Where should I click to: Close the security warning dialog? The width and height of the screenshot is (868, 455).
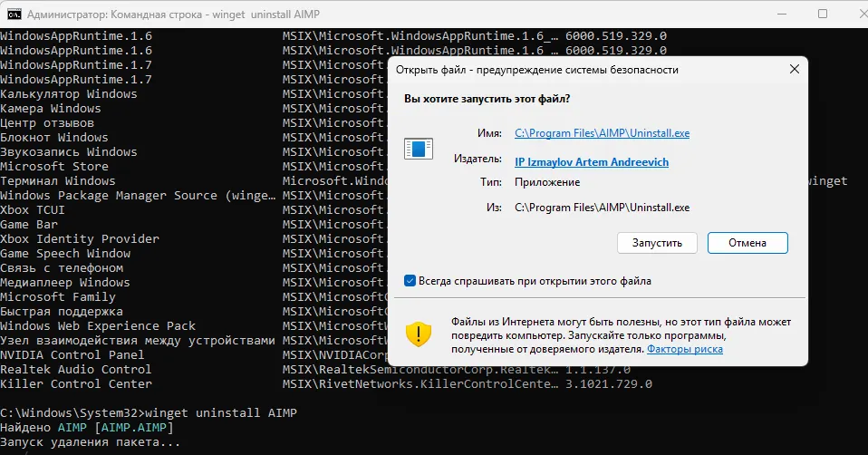794,70
